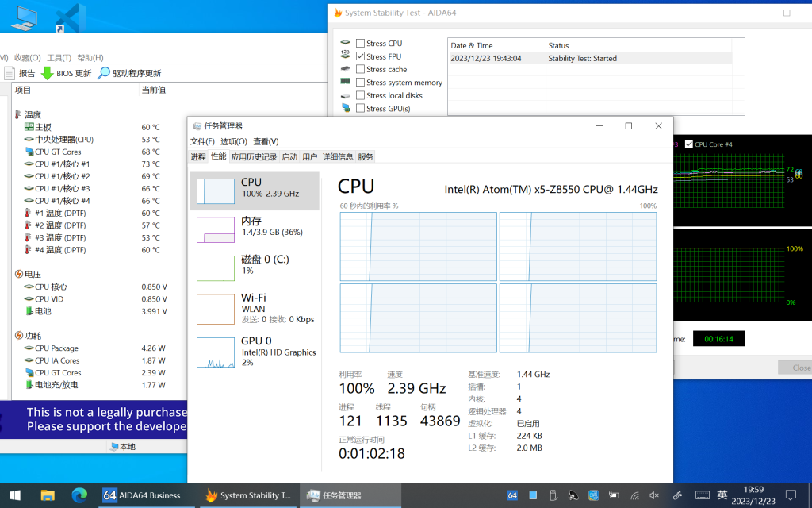Select the Stability Test: Started log row
This screenshot has width=812, height=508.
click(x=590, y=58)
